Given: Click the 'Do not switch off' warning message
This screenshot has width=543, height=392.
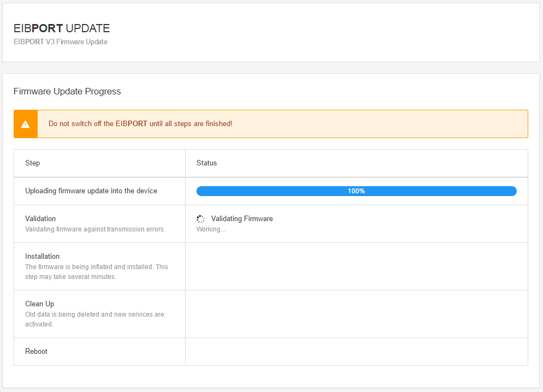Looking at the screenshot, I should tap(140, 124).
